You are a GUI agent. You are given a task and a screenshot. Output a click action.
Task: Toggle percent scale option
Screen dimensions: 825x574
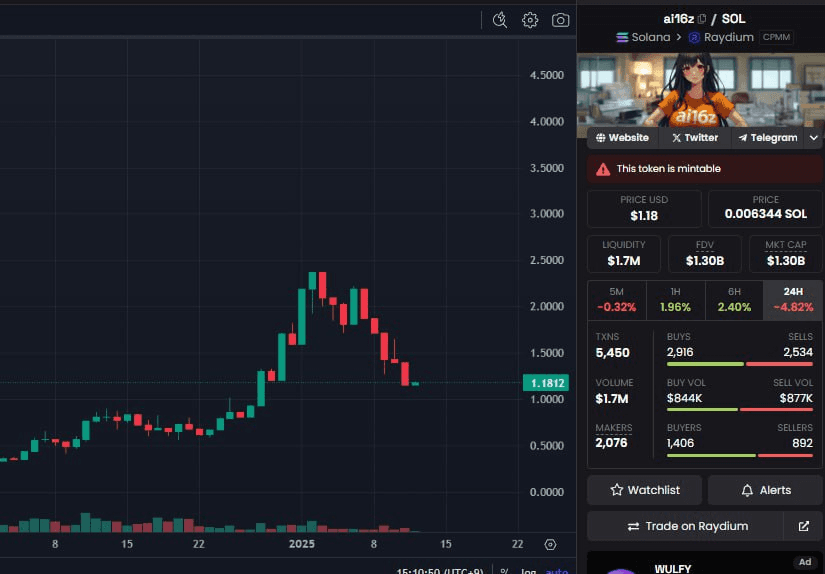tap(504, 571)
